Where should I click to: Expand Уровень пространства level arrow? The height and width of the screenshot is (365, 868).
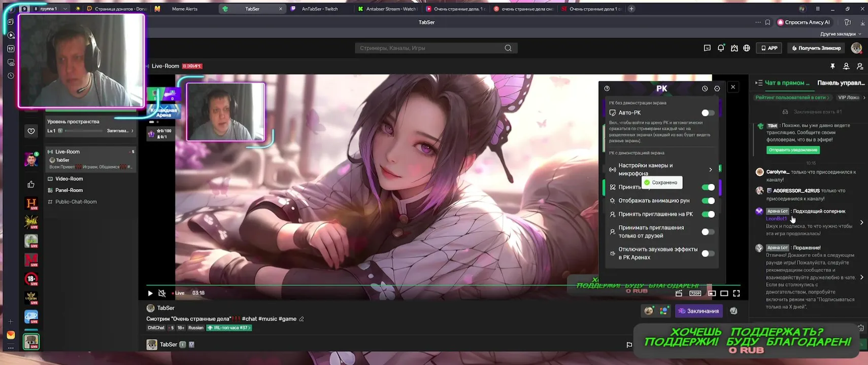click(132, 131)
